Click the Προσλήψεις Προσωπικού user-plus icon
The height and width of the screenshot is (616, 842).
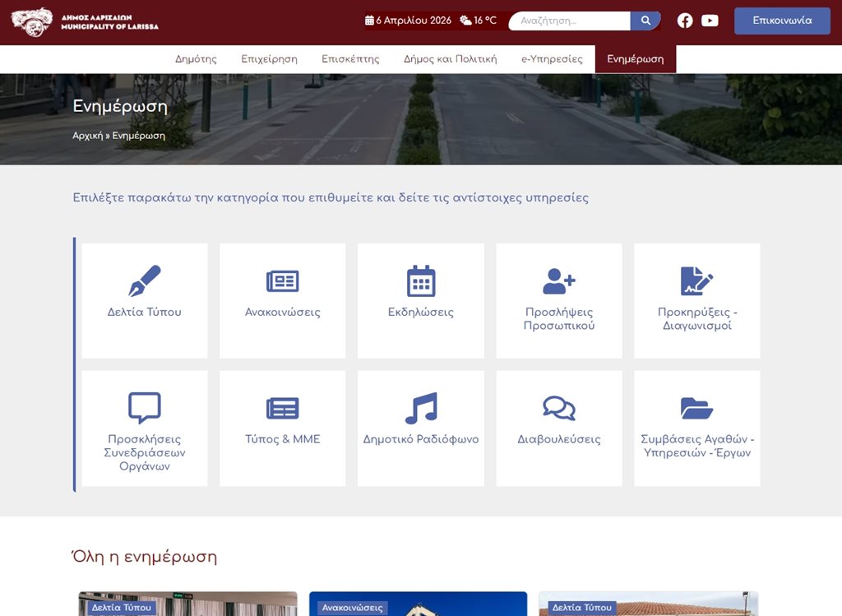tap(559, 281)
